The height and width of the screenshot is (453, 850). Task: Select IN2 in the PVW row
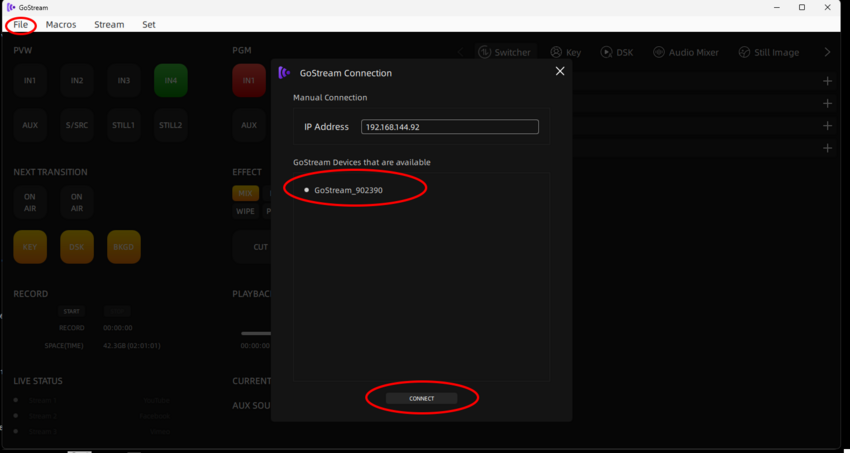pyautogui.click(x=77, y=81)
